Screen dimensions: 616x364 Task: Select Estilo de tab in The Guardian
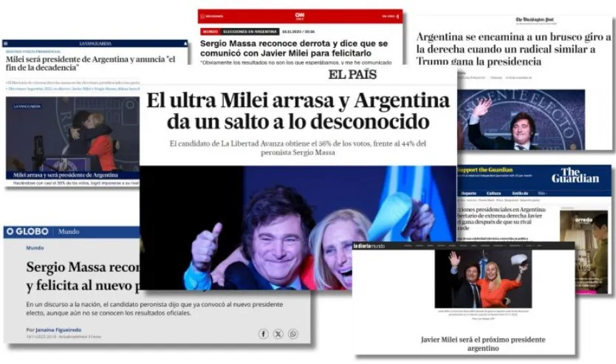(520, 193)
